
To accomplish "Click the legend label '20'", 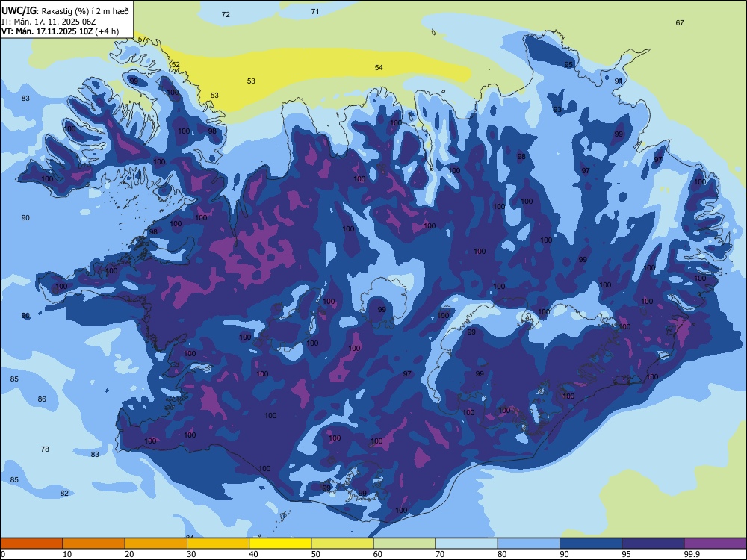I will 129,554.
